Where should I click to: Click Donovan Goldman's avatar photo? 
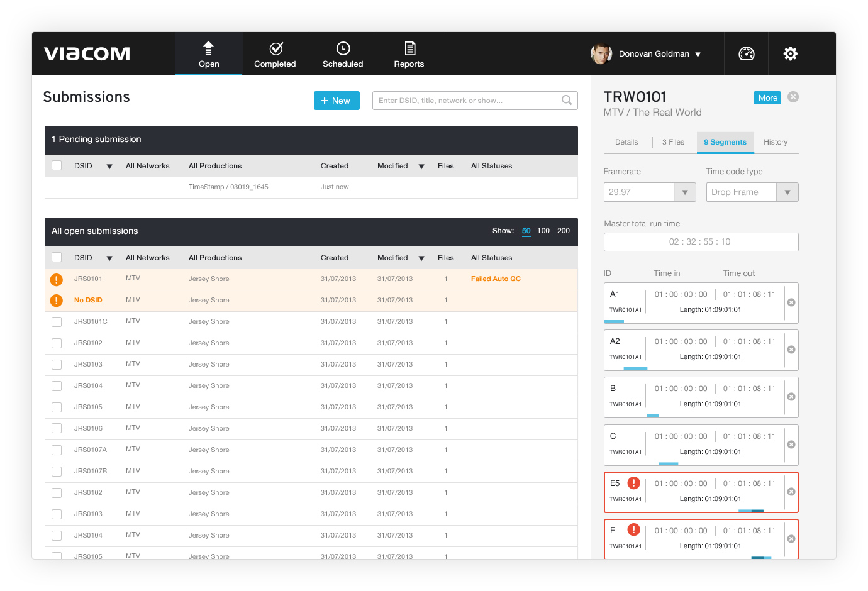click(601, 53)
